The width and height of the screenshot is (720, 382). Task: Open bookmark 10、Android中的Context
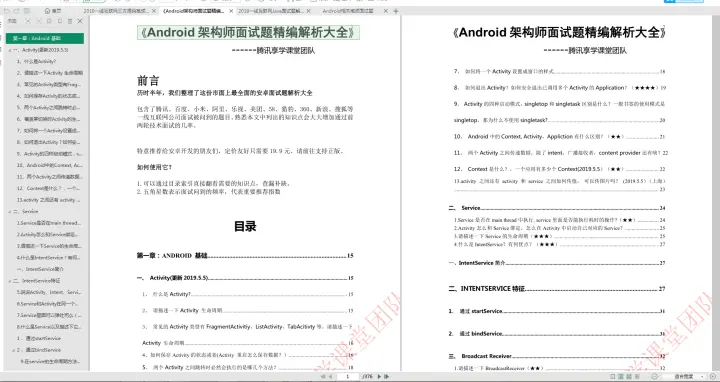click(x=49, y=165)
